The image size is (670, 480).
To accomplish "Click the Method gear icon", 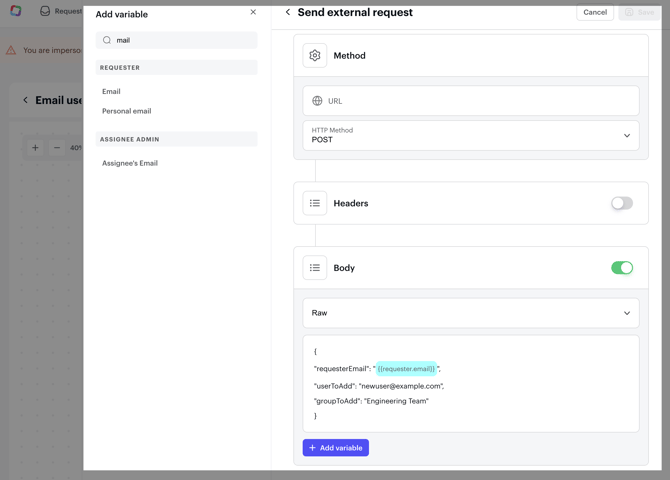I will 315,56.
